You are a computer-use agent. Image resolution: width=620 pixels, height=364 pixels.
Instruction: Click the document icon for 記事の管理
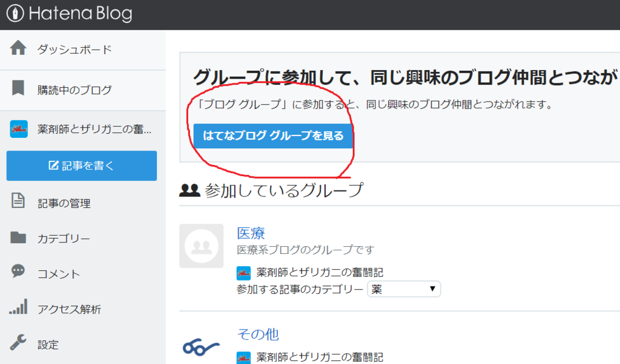click(18, 201)
